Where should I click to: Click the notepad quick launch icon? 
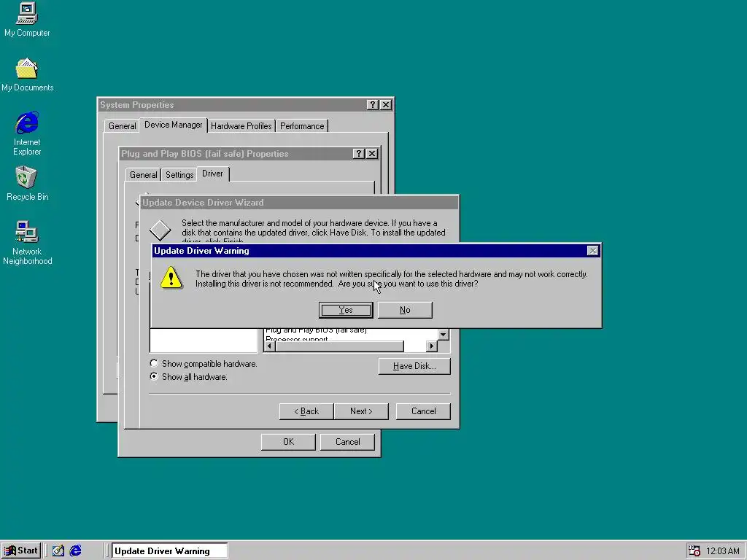pyautogui.click(x=58, y=551)
